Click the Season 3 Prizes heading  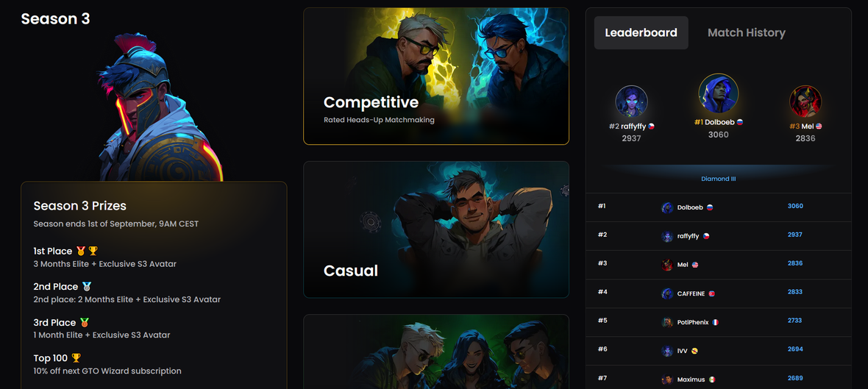[79, 206]
